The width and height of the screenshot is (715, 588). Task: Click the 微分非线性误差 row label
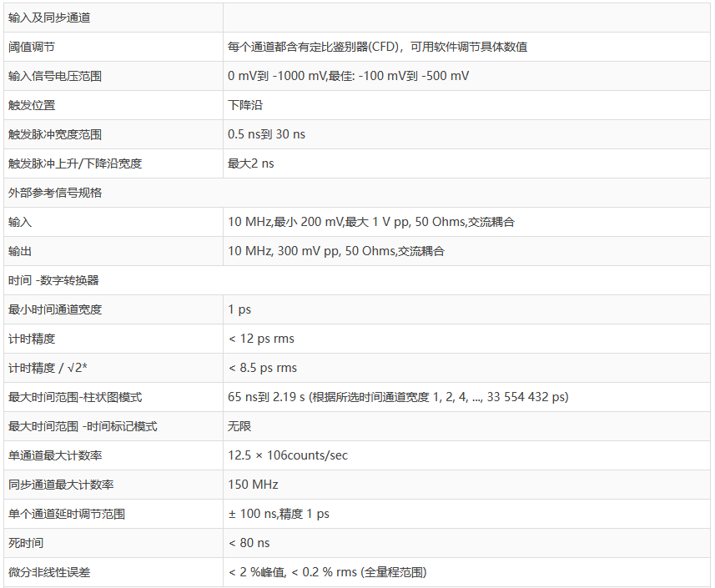(x=49, y=572)
